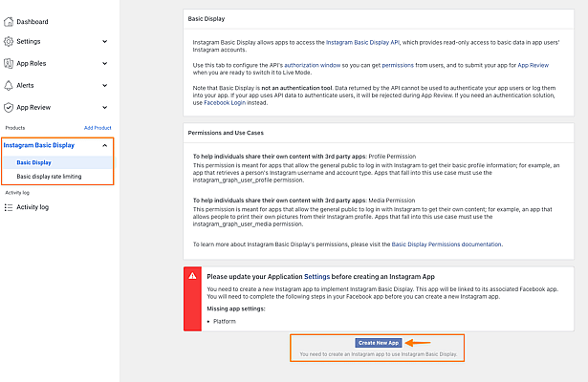Viewport: 588px width, 382px height.
Task: Open the permissions link
Action: [398, 65]
